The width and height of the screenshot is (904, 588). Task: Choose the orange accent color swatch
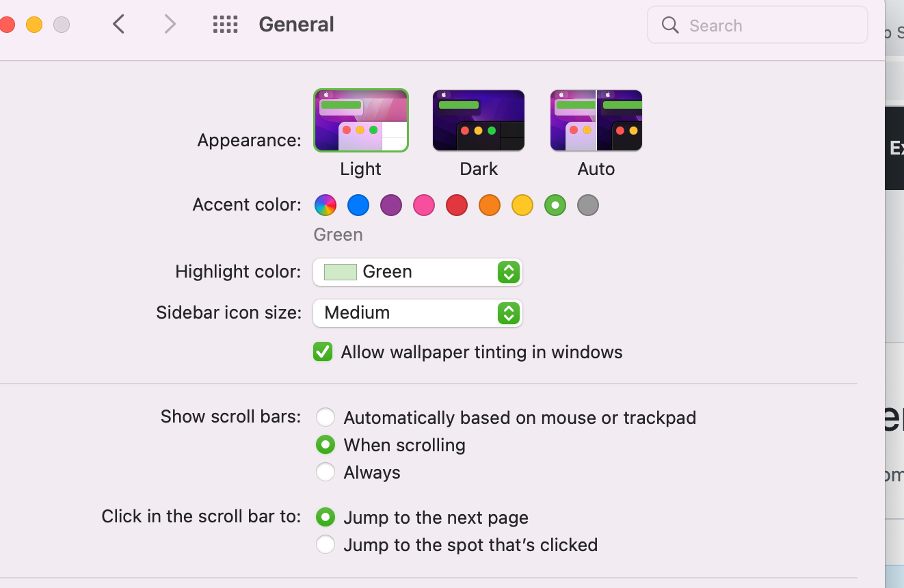(x=489, y=205)
